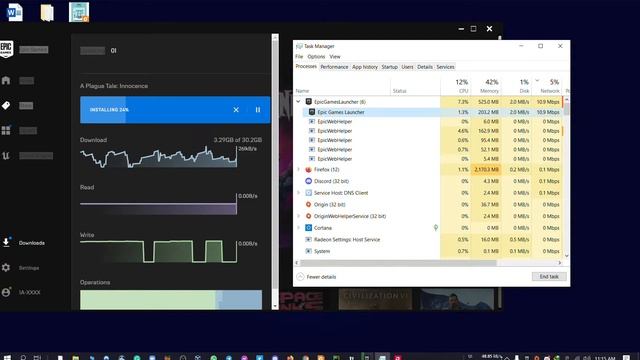Go to Home in Epic launcher sidebar

[6, 80]
